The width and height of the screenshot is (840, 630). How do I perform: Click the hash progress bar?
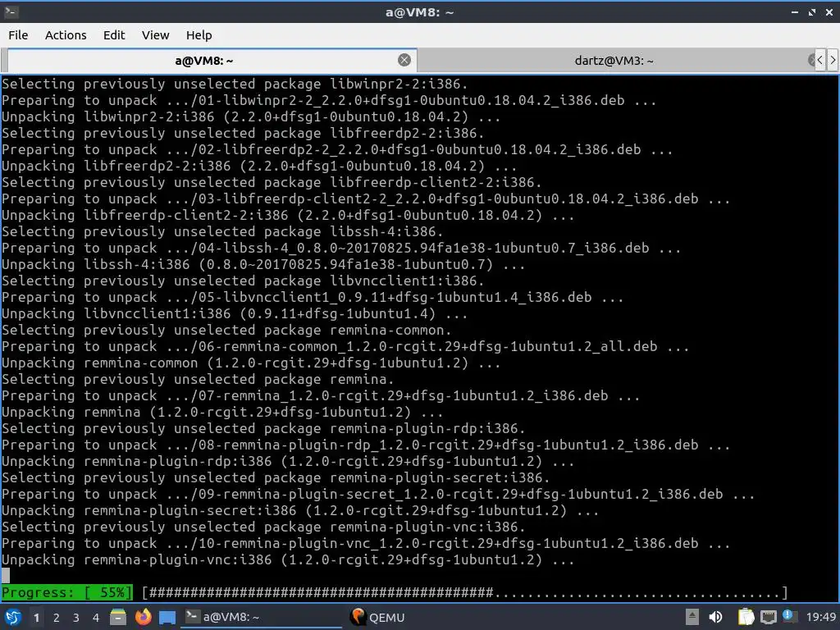point(465,592)
